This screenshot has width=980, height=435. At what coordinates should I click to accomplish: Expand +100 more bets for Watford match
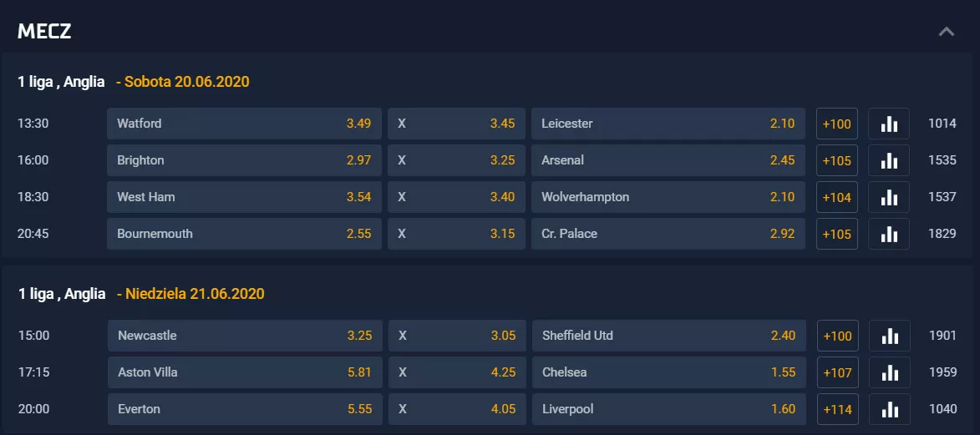837,124
